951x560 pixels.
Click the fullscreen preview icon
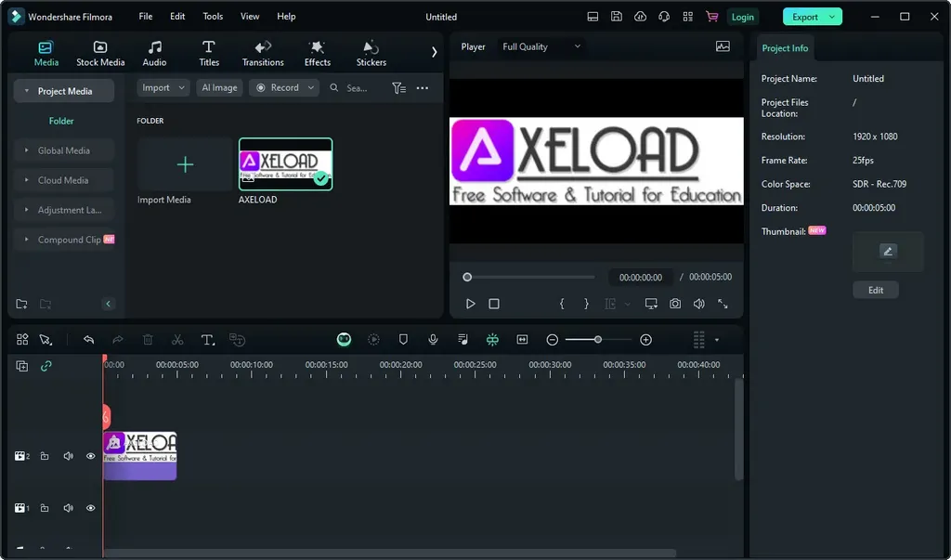click(x=723, y=304)
